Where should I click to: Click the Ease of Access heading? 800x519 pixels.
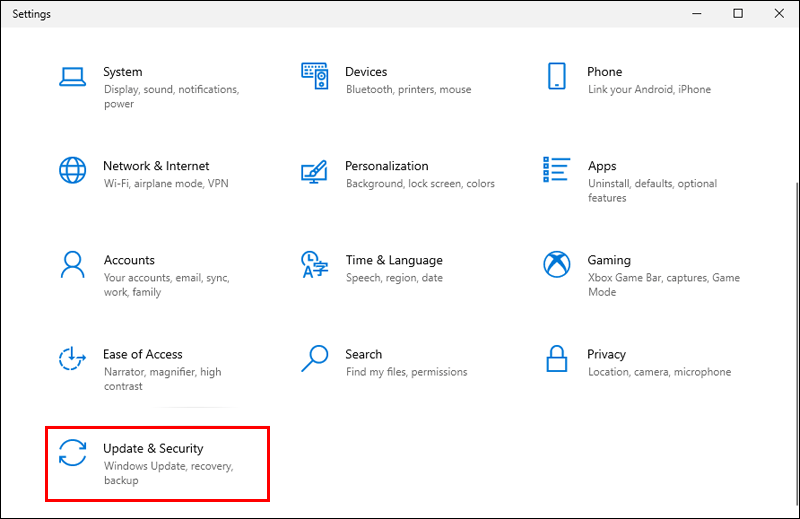pyautogui.click(x=143, y=354)
